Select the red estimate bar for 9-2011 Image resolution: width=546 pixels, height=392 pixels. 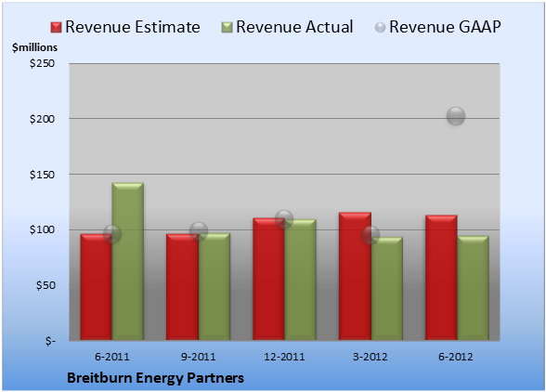pos(182,287)
